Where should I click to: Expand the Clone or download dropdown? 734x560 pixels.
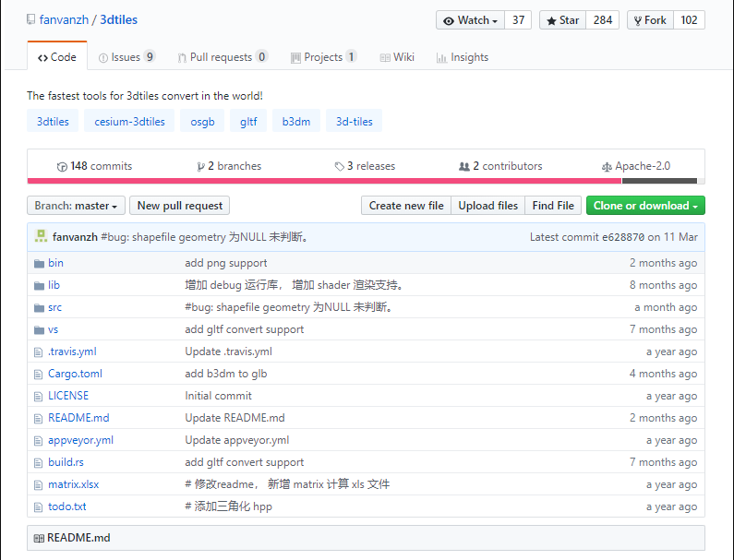tap(645, 206)
